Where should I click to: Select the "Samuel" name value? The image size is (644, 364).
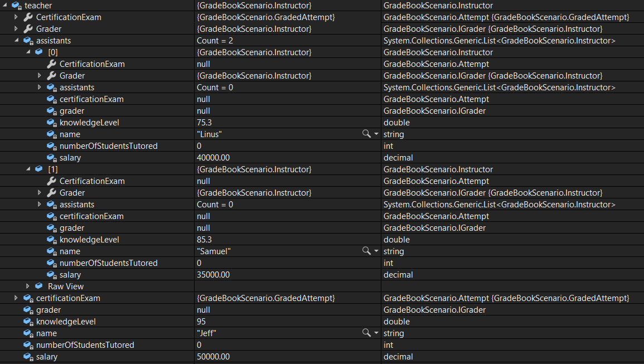point(214,251)
